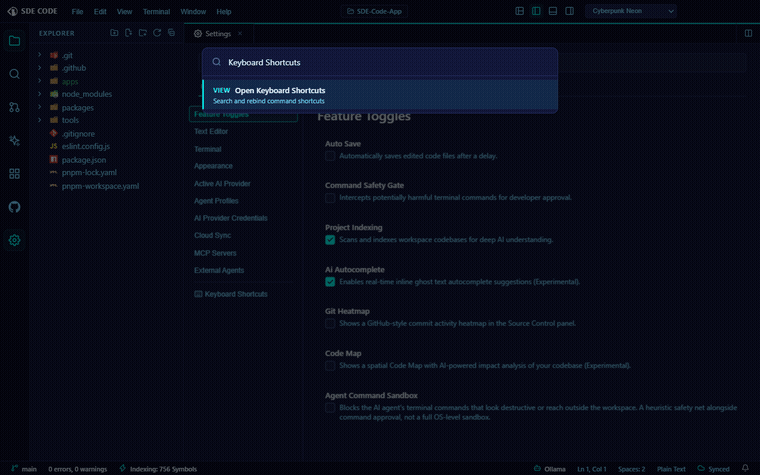Open the Search panel magnifier icon

click(x=14, y=74)
